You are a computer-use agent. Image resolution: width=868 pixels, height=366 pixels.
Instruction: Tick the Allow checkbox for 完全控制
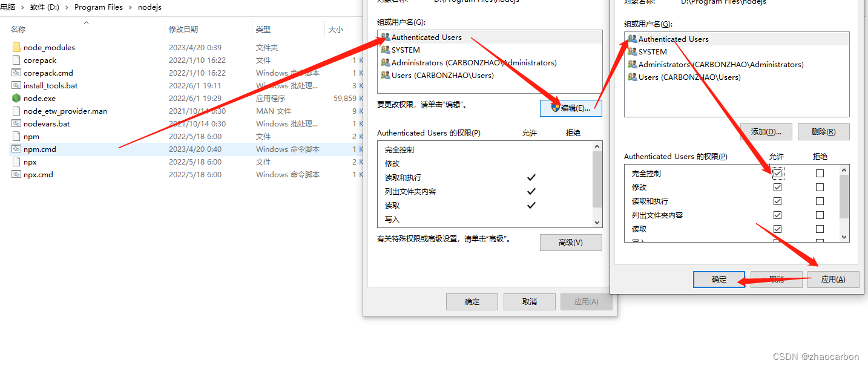(777, 173)
